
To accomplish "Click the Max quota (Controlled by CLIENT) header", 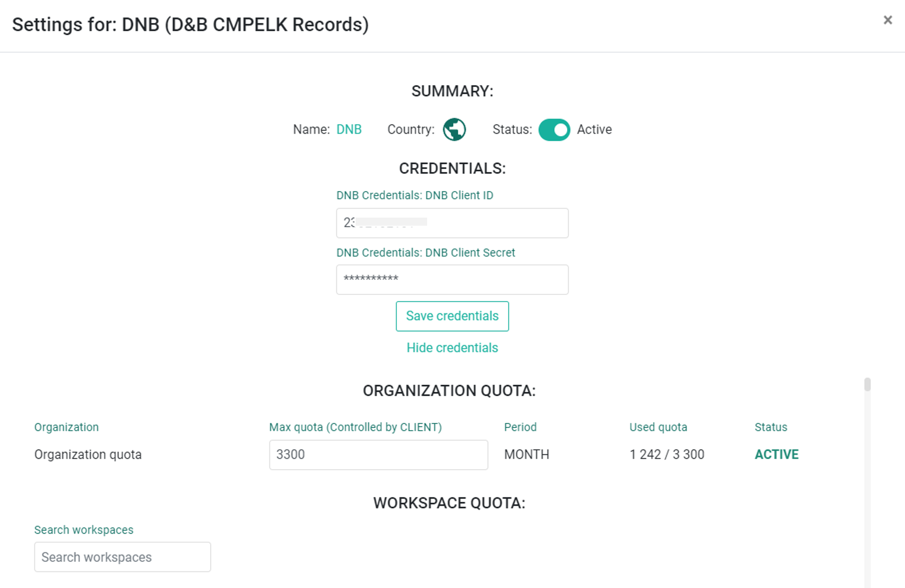I will 355,427.
